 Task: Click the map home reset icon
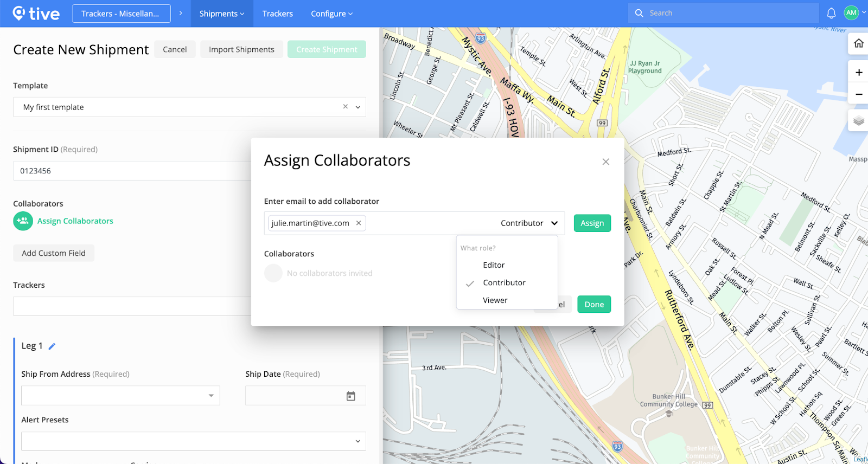click(x=858, y=43)
